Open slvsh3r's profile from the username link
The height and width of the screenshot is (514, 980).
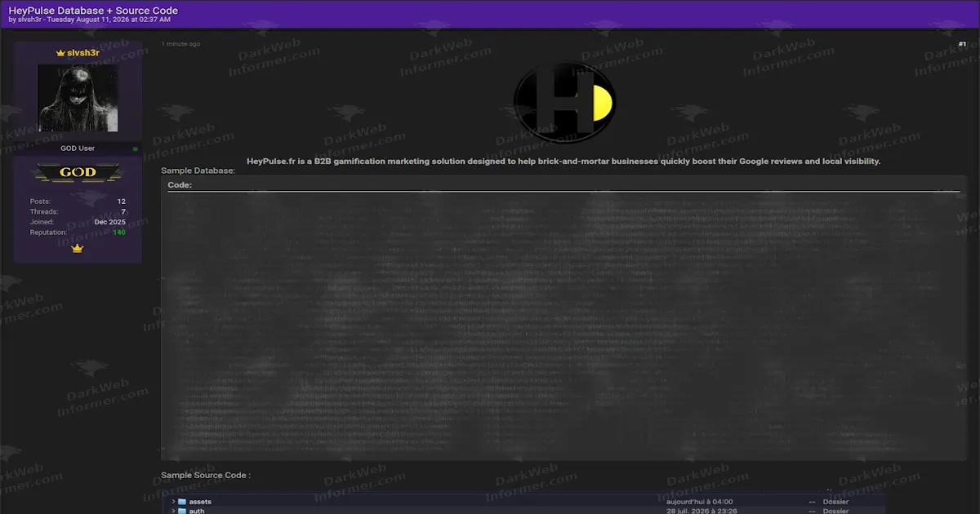point(83,53)
